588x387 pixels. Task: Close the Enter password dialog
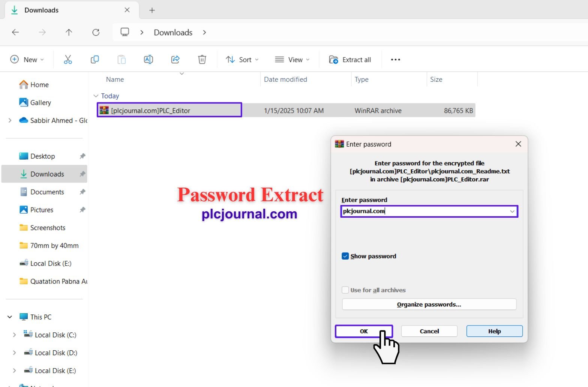518,144
